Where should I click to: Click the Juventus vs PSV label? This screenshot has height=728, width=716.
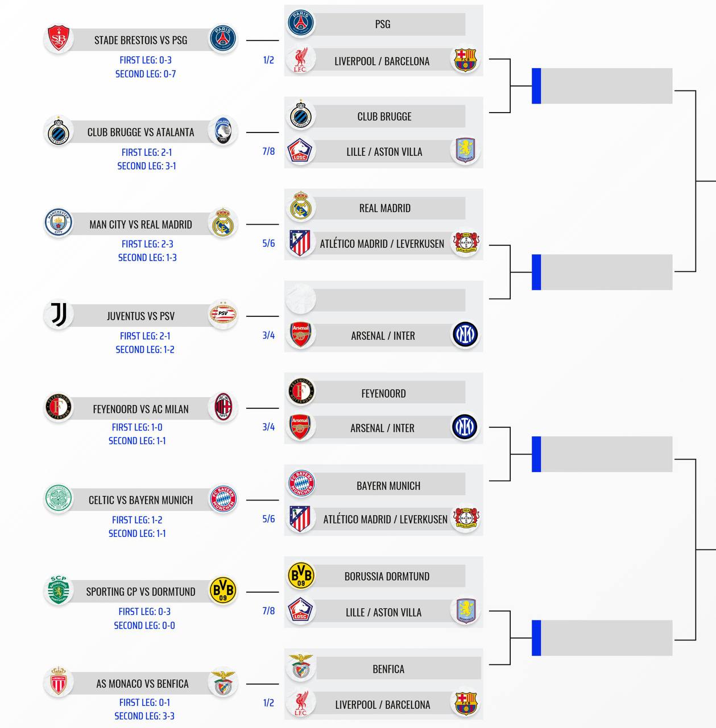[x=140, y=316]
